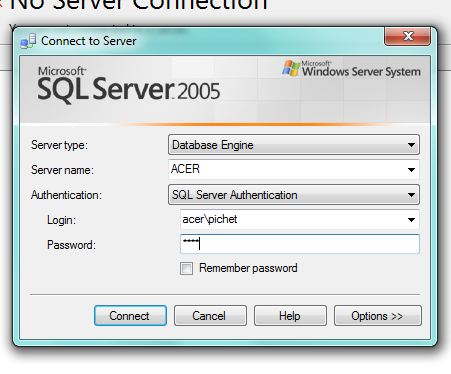Screen dimensions: 451x374
Task: Expand additional settings with Options >>
Action: [x=378, y=315]
